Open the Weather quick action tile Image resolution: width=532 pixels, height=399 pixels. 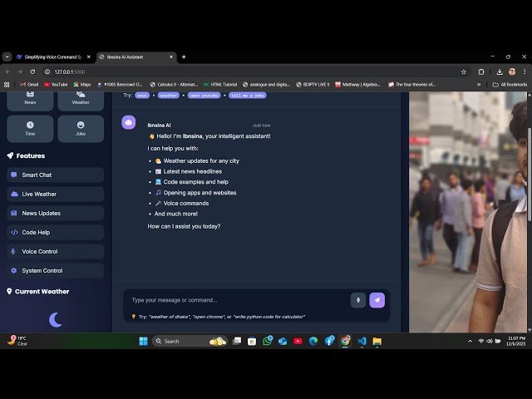[x=81, y=100]
